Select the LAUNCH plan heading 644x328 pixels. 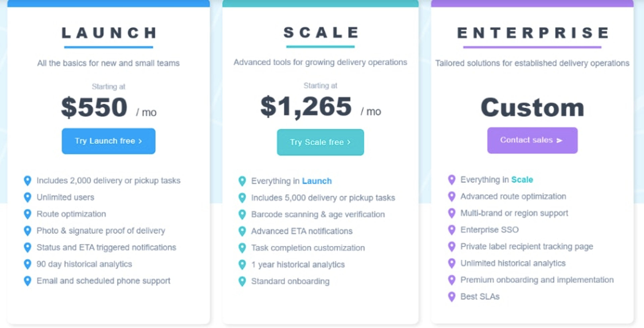point(109,33)
